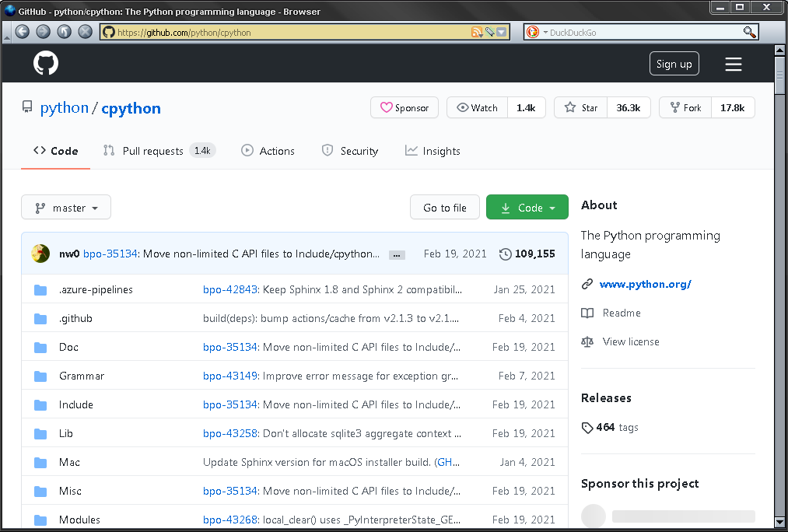Switch to the Security tab
The width and height of the screenshot is (788, 532).
click(x=350, y=151)
